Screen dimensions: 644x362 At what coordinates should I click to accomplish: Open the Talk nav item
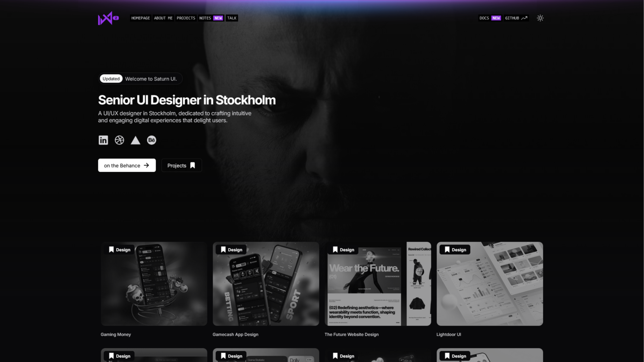pos(232,18)
